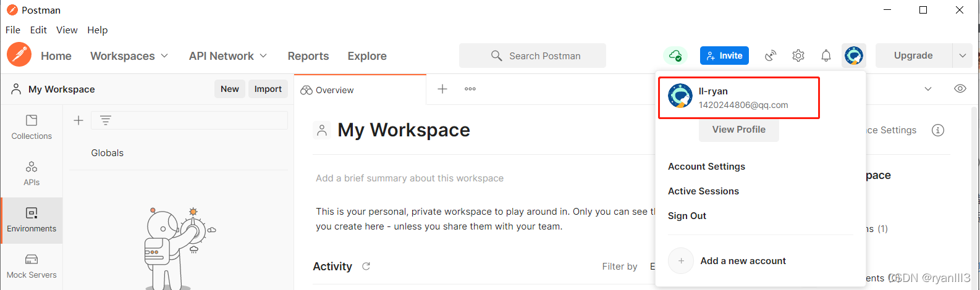Go to the Home page

coord(56,56)
